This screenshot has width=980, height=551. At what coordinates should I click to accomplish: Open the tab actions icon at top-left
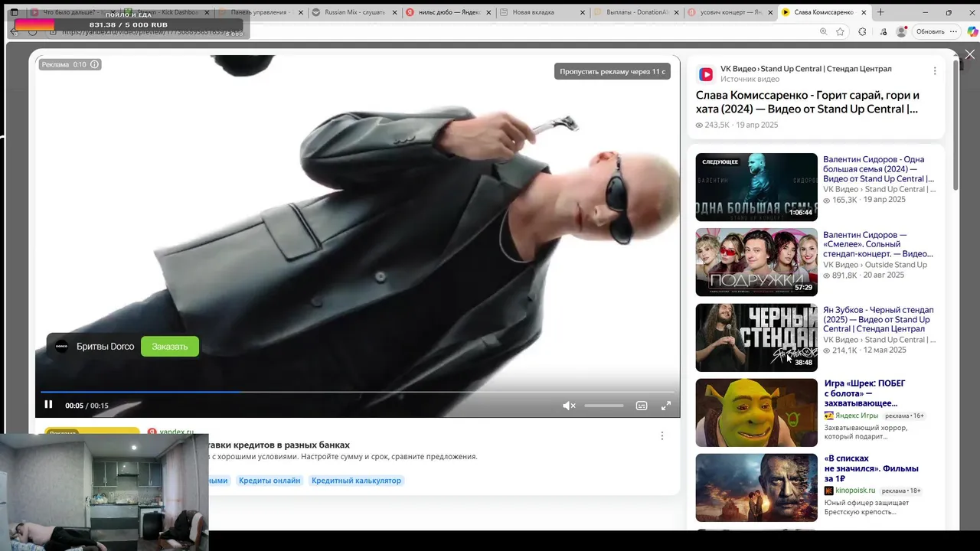coord(14,12)
